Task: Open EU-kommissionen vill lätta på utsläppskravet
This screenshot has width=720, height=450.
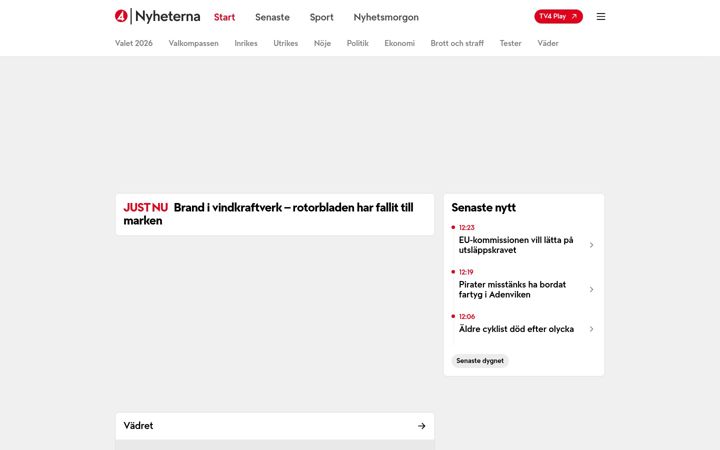Action: [x=516, y=245]
